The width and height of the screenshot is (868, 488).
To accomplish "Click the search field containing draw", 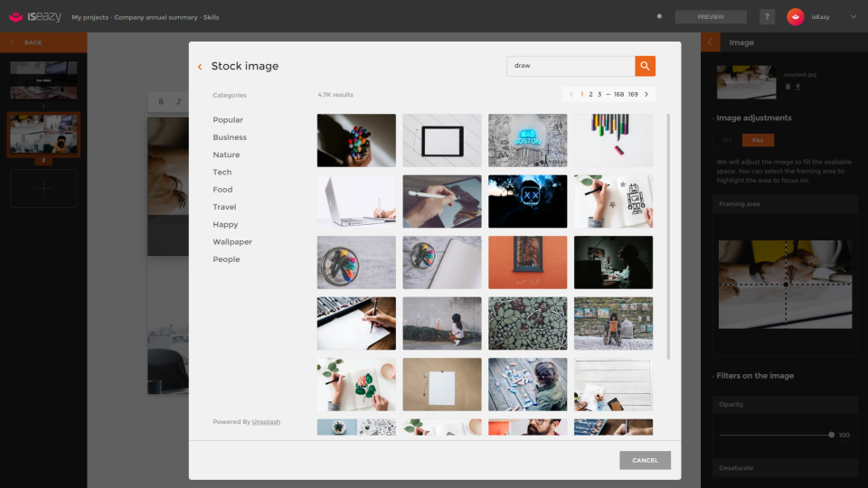I will pos(571,66).
